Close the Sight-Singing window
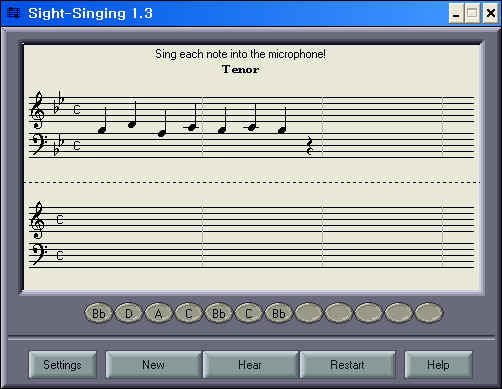502x389 pixels. (491, 13)
